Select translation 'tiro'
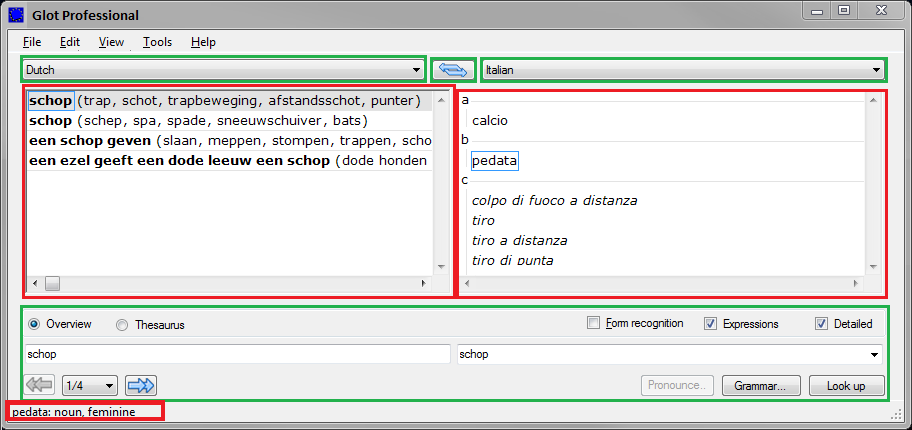The height and width of the screenshot is (430, 912). pos(483,221)
